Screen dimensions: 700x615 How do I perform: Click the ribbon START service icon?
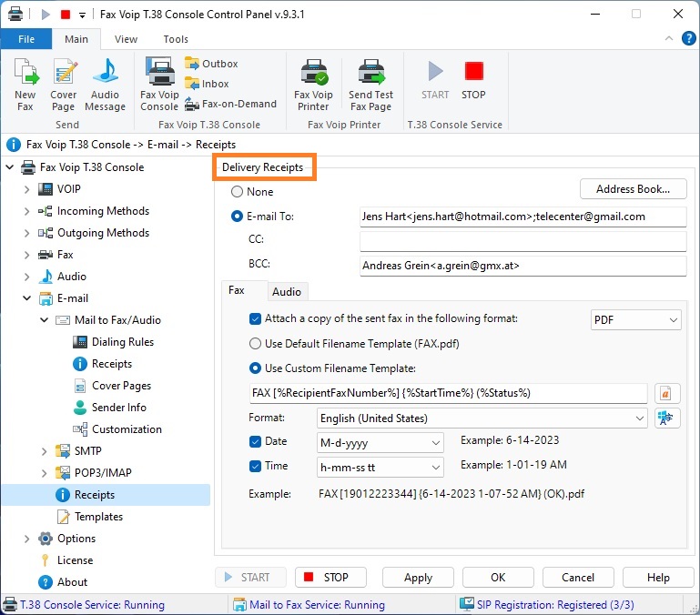[435, 80]
